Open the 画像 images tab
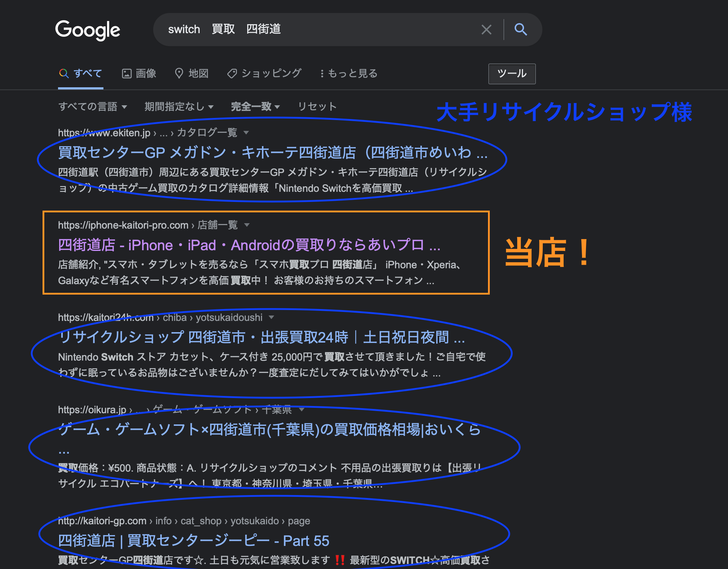 139,74
